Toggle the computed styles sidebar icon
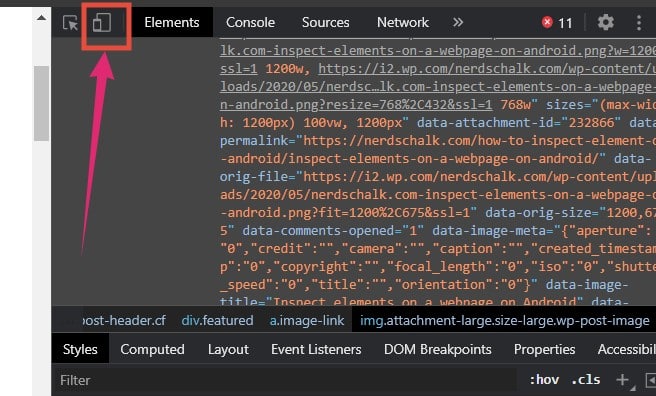Screen dimensions: 656x396 coord(651,380)
